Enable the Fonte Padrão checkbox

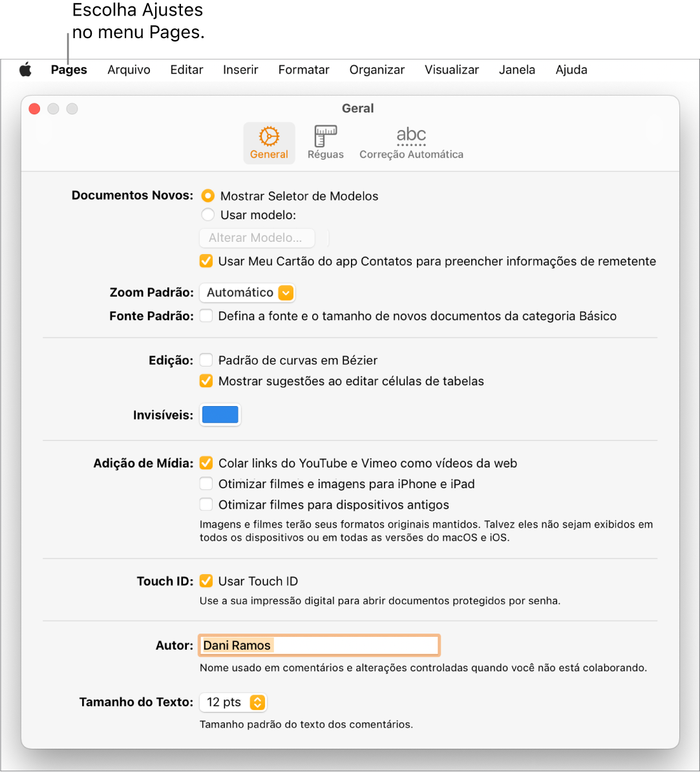coord(206,316)
